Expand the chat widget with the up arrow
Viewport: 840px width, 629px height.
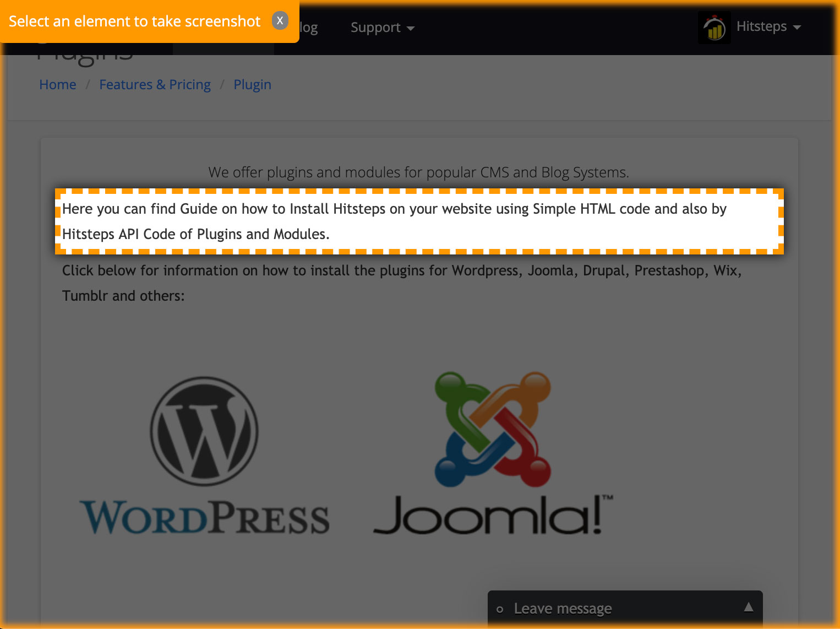pyautogui.click(x=748, y=607)
